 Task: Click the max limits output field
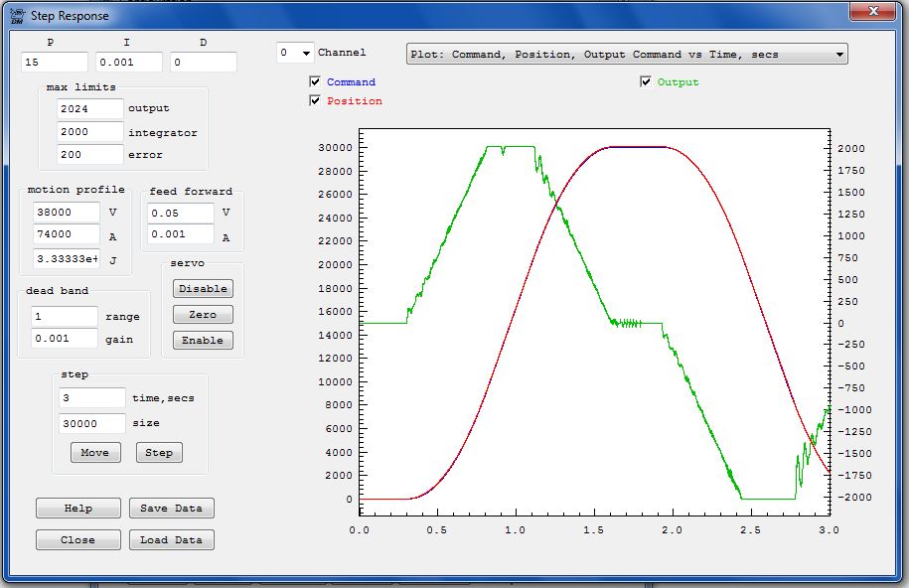tap(90, 108)
